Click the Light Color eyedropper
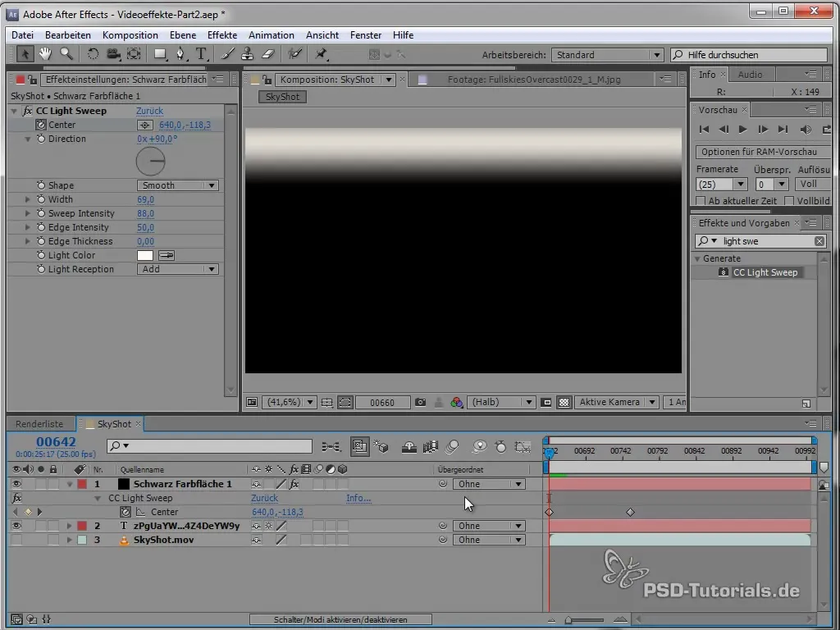840x630 pixels. point(167,256)
